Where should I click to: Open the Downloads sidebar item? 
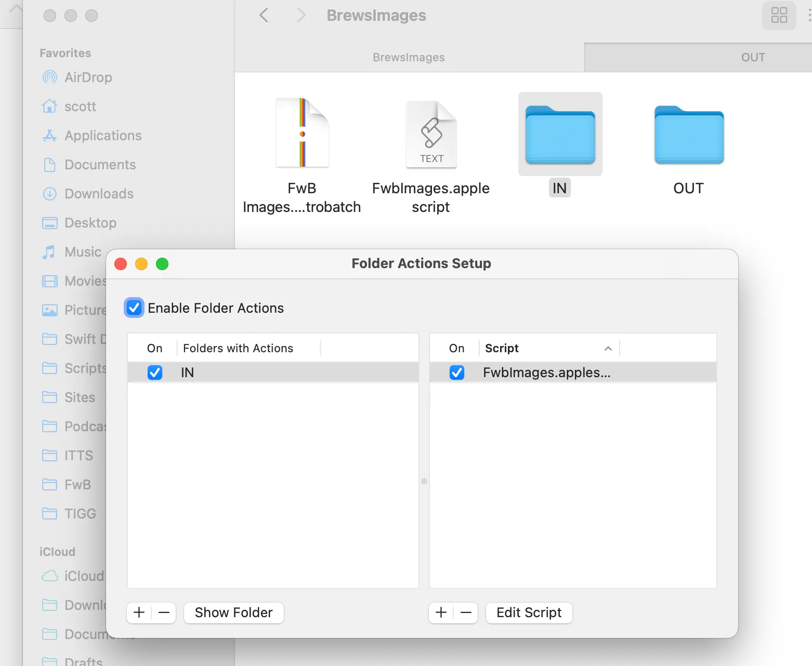point(99,194)
